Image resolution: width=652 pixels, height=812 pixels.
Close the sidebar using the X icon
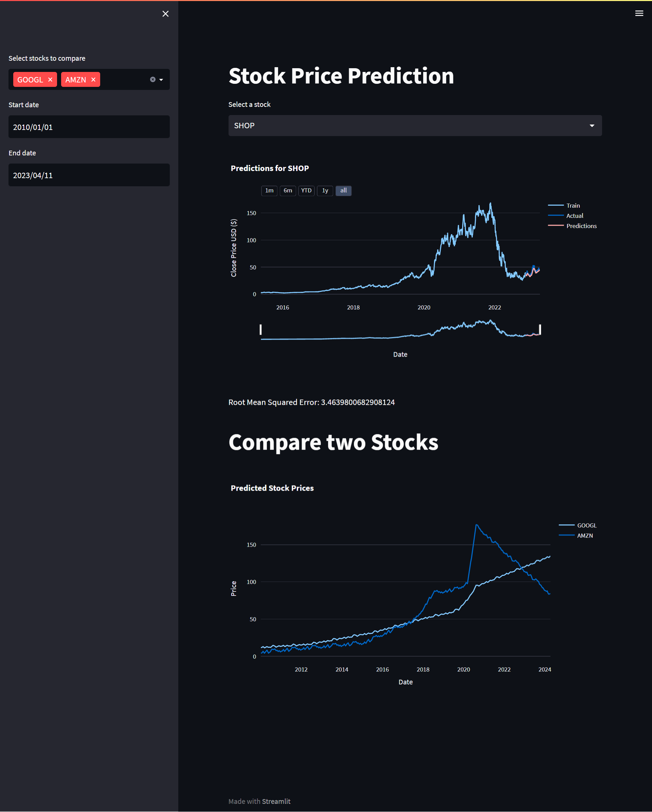pyautogui.click(x=165, y=14)
